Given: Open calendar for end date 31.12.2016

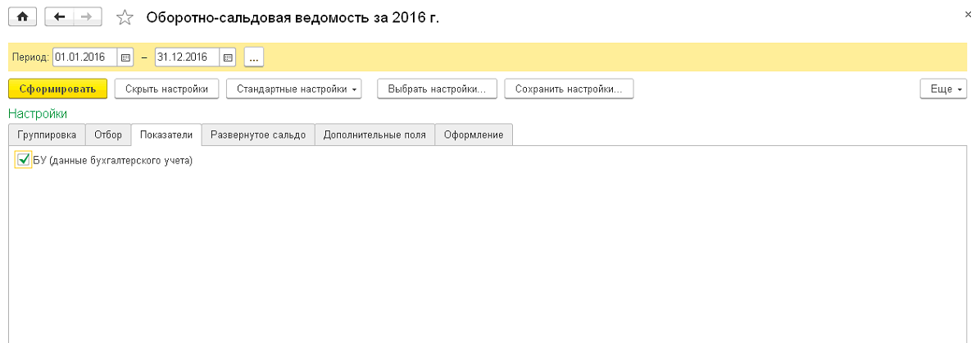Looking at the screenshot, I should [228, 57].
